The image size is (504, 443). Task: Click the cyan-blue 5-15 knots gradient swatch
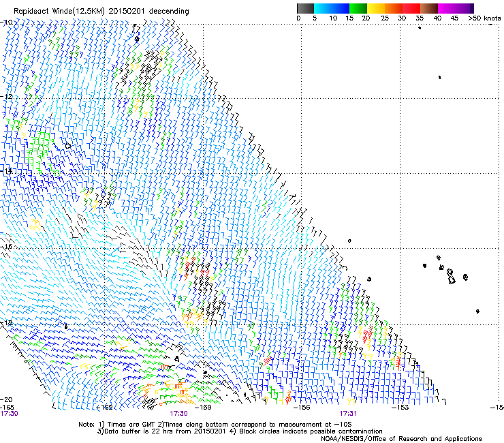tap(332, 8)
